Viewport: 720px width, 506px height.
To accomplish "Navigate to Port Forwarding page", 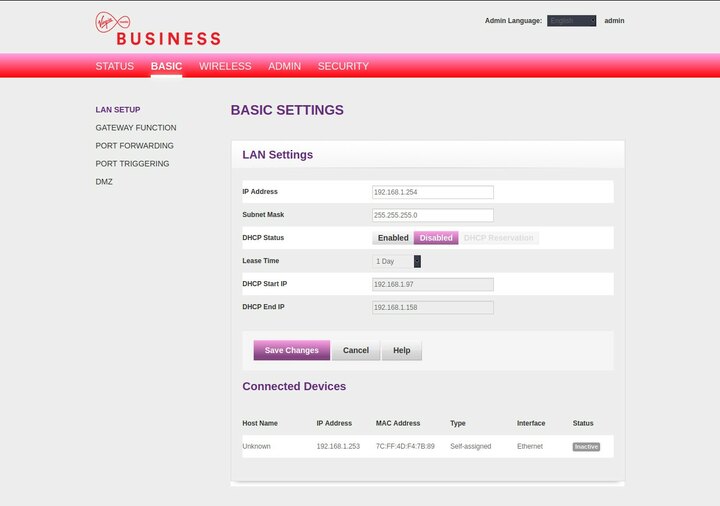I will point(134,146).
